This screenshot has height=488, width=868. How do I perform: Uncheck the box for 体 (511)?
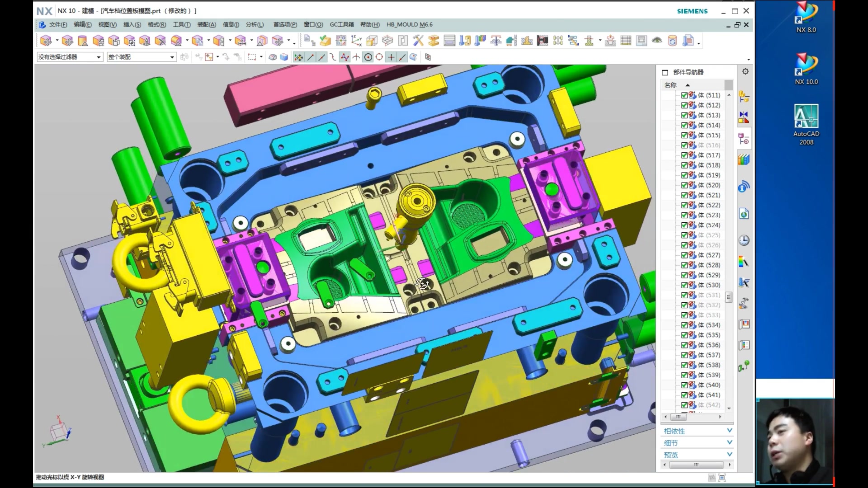(684, 95)
